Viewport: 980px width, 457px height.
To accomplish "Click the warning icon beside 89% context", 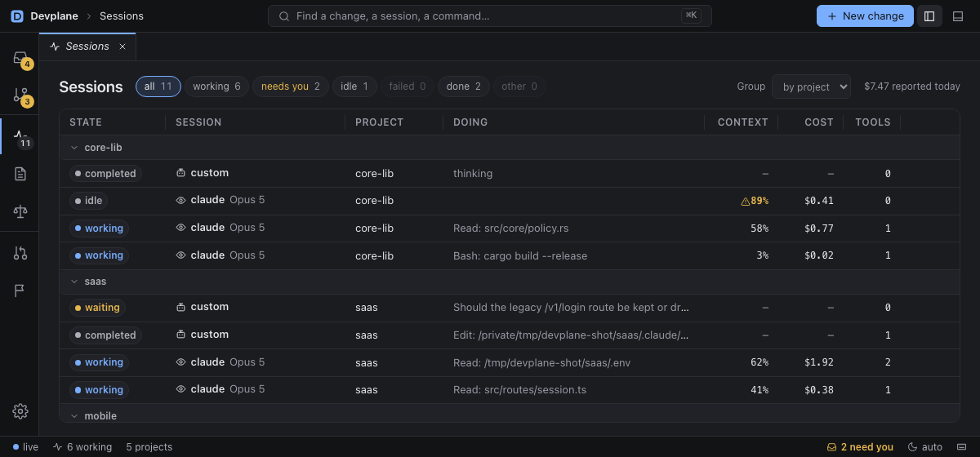I will [745, 201].
